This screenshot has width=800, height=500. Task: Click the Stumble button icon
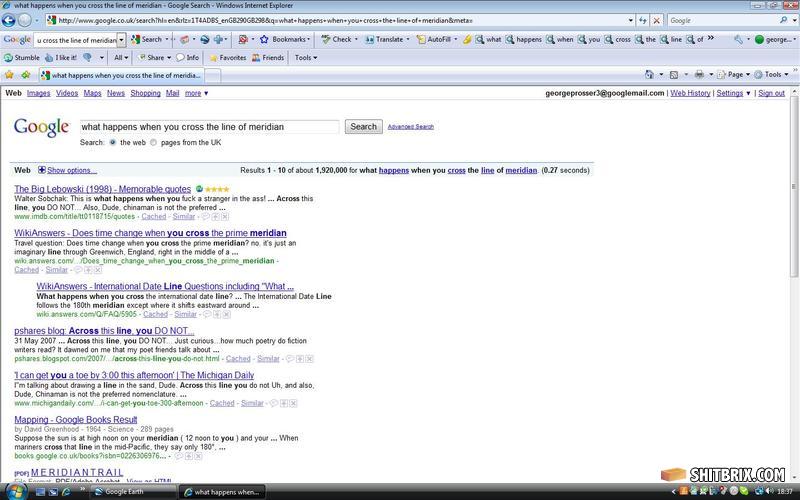point(21,58)
